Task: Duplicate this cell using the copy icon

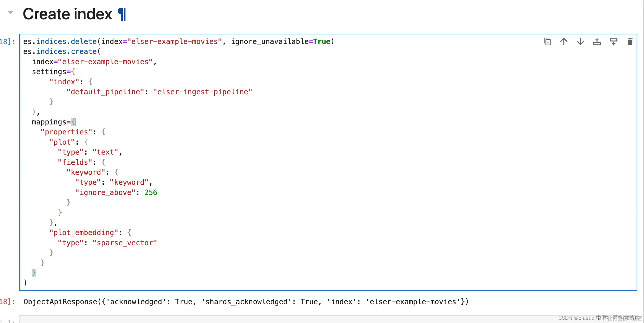Action: (x=547, y=42)
